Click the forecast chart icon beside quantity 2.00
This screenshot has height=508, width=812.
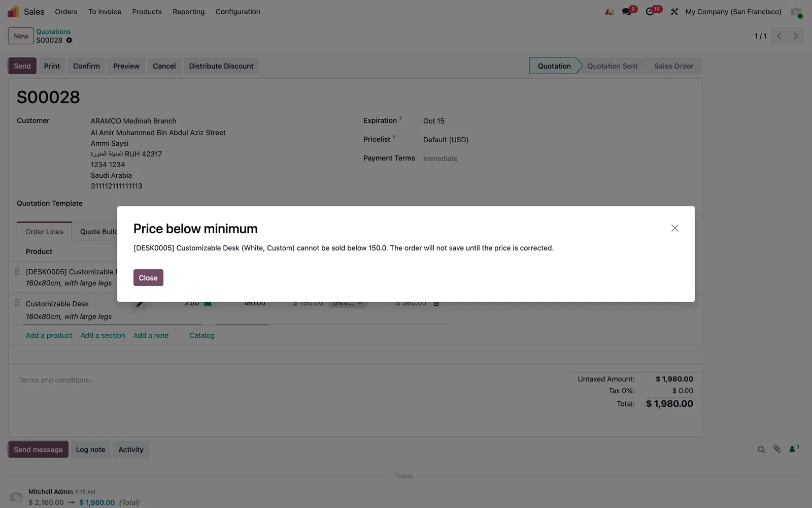click(208, 303)
